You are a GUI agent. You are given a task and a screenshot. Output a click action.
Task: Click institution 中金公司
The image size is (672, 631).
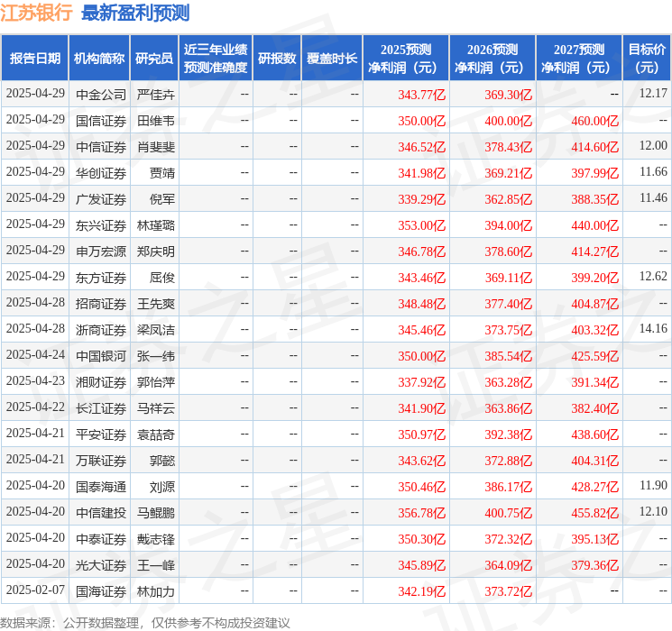click(101, 95)
